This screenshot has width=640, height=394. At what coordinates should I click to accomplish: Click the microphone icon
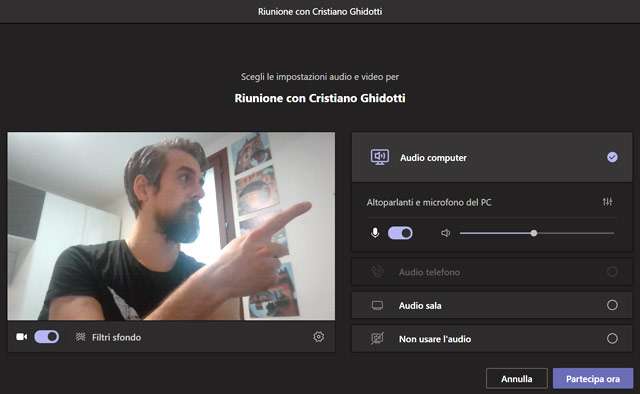(375, 233)
